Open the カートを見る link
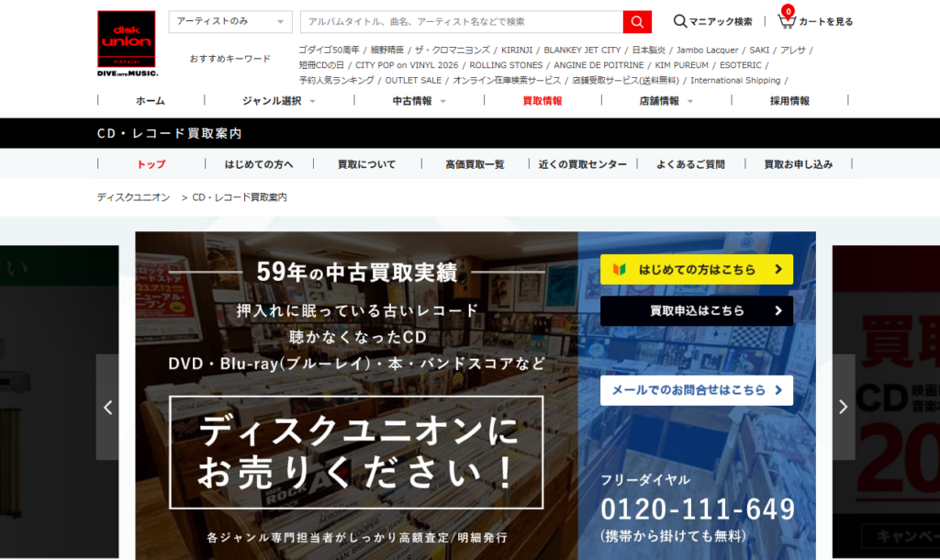 click(825, 22)
